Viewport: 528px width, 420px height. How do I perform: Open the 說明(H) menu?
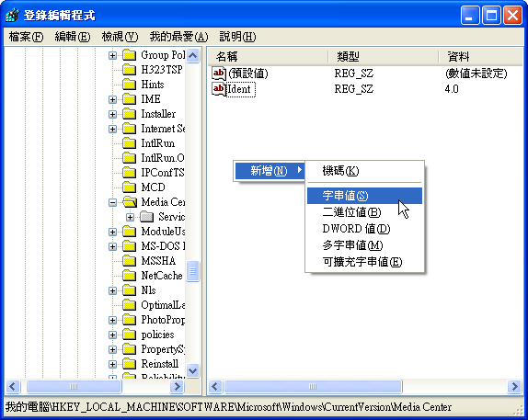(237, 37)
